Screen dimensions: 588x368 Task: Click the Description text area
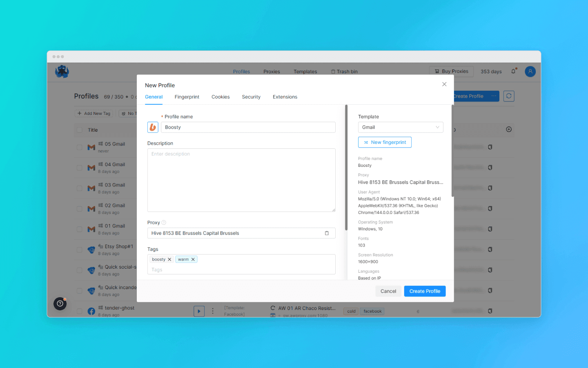pyautogui.click(x=241, y=180)
